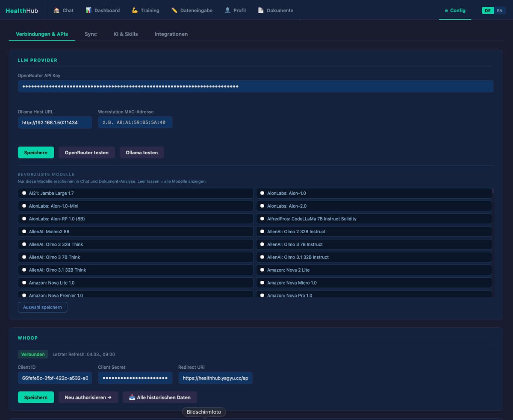513x420 pixels.
Task: Select the Integrationen tab
Action: (x=171, y=34)
